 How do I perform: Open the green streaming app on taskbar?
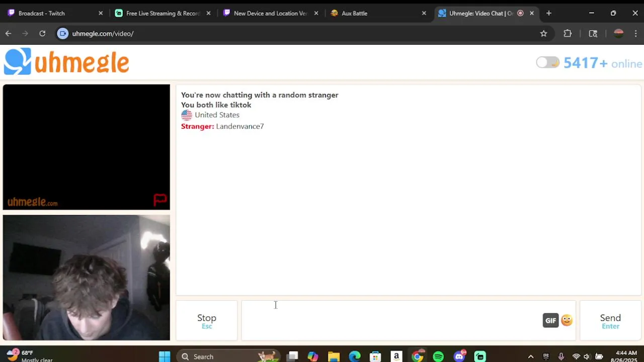coord(480,356)
